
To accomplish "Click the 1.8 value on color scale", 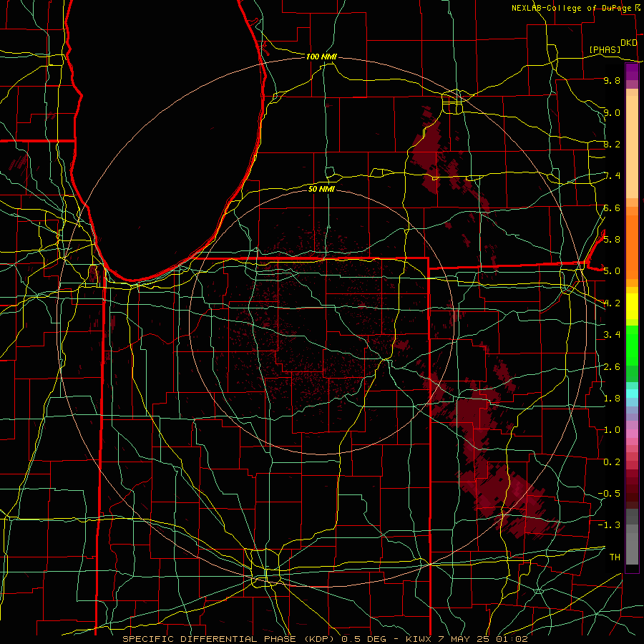I will pyautogui.click(x=612, y=398).
